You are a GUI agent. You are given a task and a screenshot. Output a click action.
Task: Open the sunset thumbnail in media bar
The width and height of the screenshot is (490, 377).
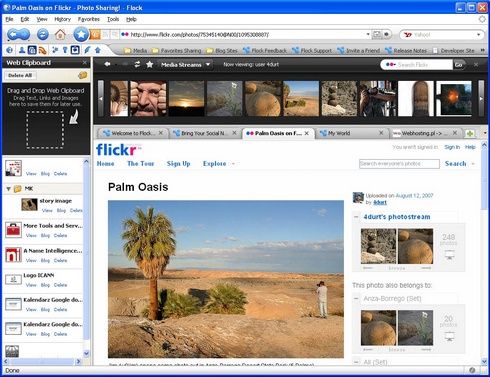[x=186, y=99]
